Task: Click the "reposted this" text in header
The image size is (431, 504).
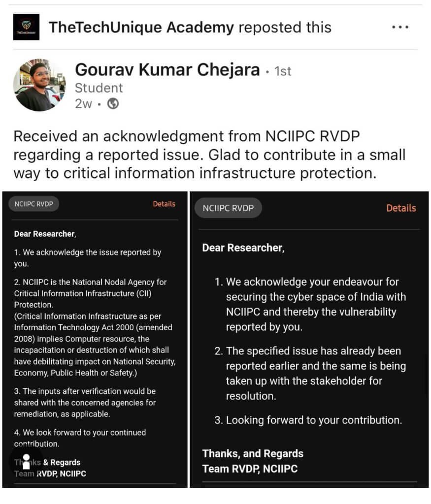Action: point(285,28)
